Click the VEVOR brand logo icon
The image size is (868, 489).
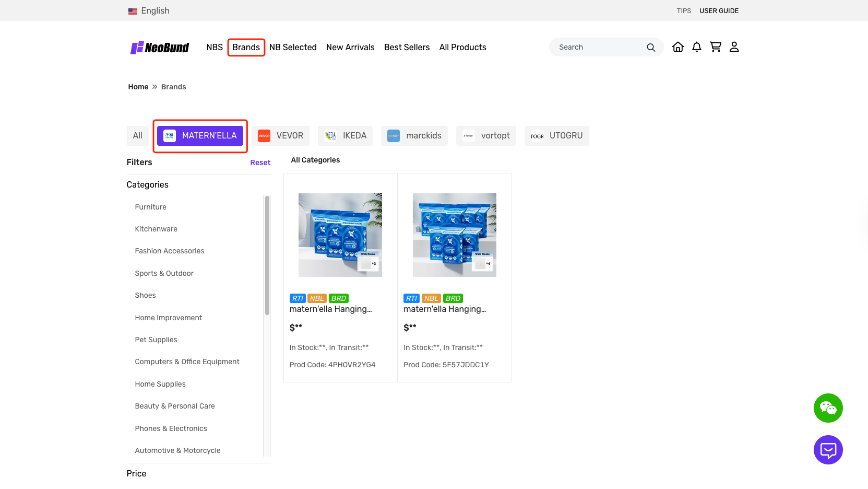tap(264, 136)
